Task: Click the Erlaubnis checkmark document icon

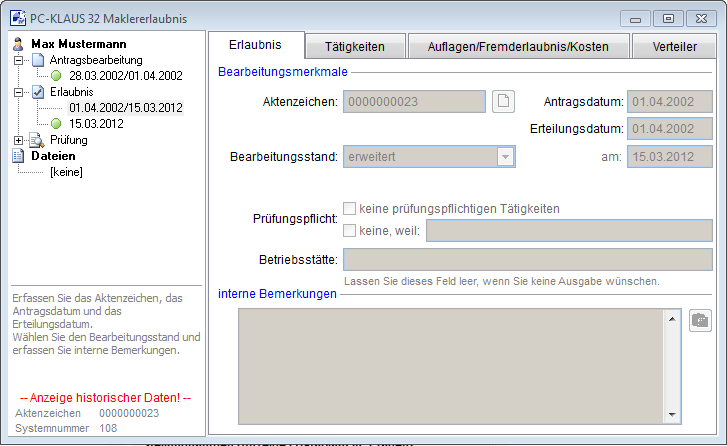Action: coord(38,92)
